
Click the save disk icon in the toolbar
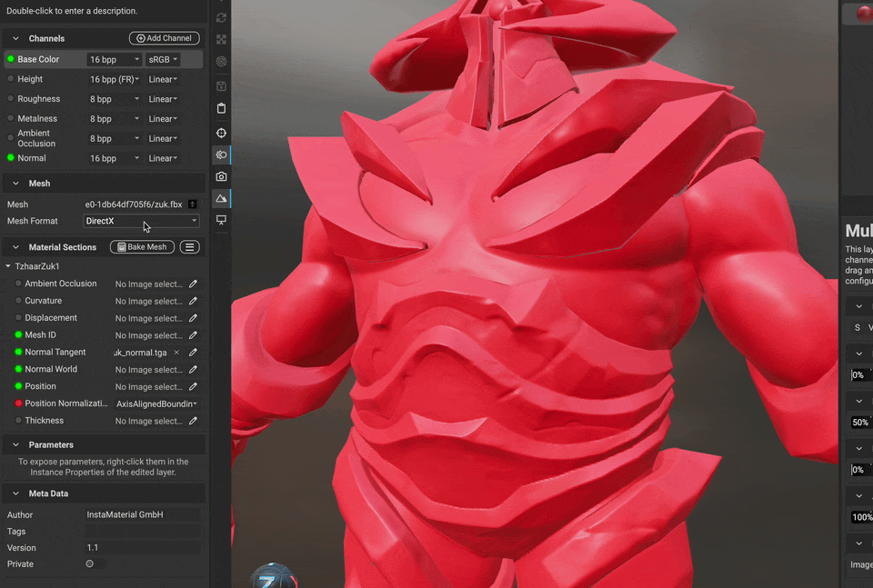point(221,86)
